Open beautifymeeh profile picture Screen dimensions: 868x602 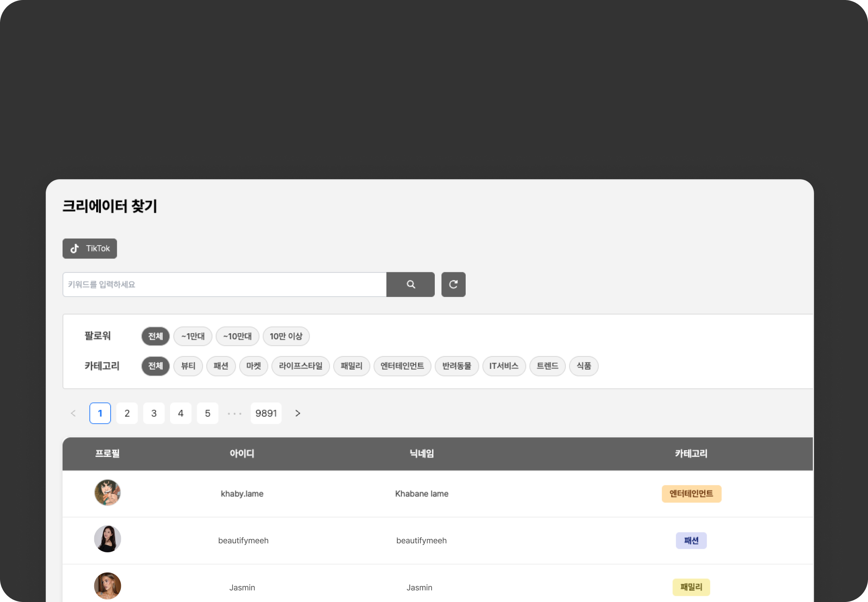point(108,539)
